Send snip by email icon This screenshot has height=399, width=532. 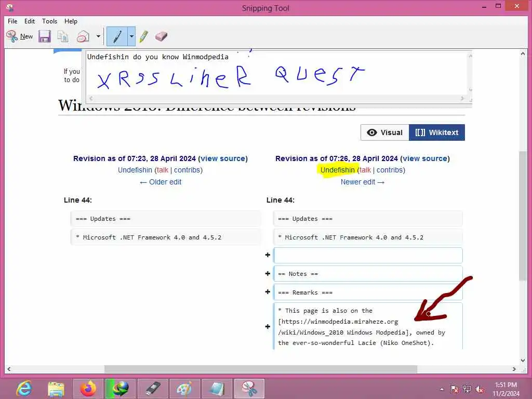click(x=83, y=36)
